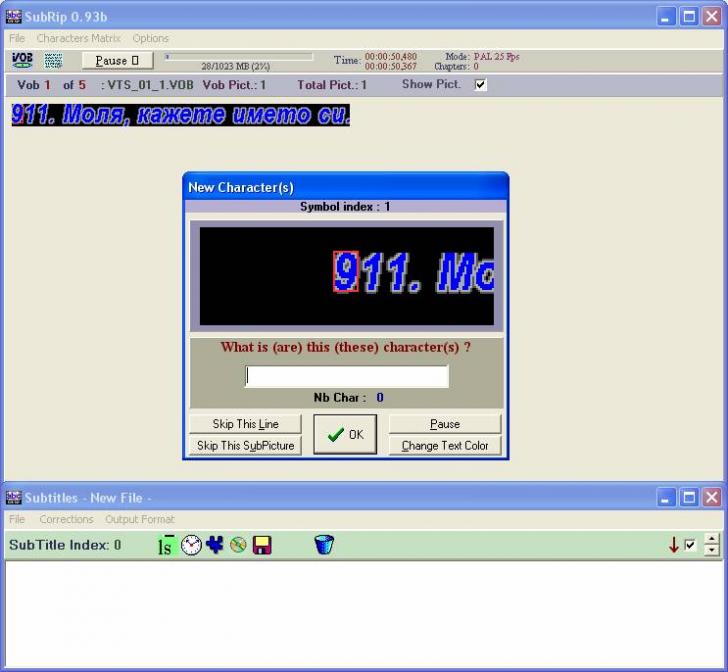
Task: Click the VOB ripping progress bar
Action: (x=238, y=57)
